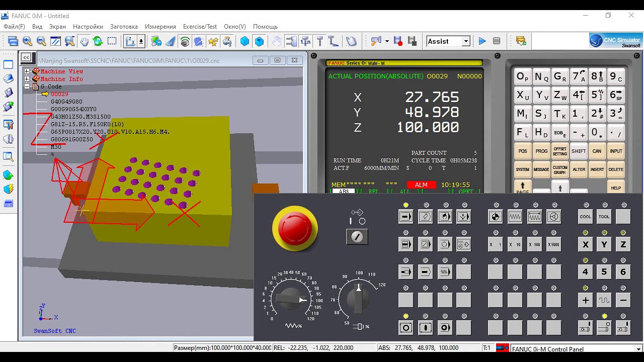Click the solid blue cube icon
This screenshot has height=362, width=644.
coord(245,41)
